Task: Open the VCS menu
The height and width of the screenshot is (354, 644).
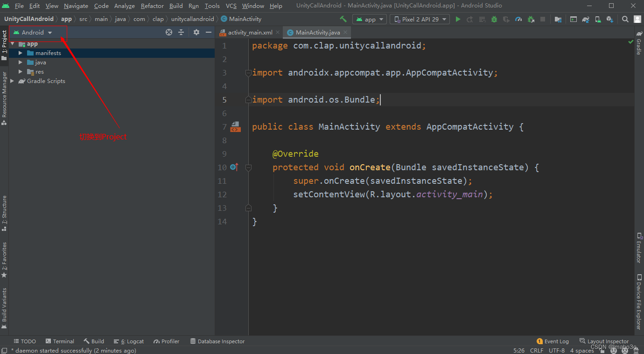Action: [x=231, y=6]
